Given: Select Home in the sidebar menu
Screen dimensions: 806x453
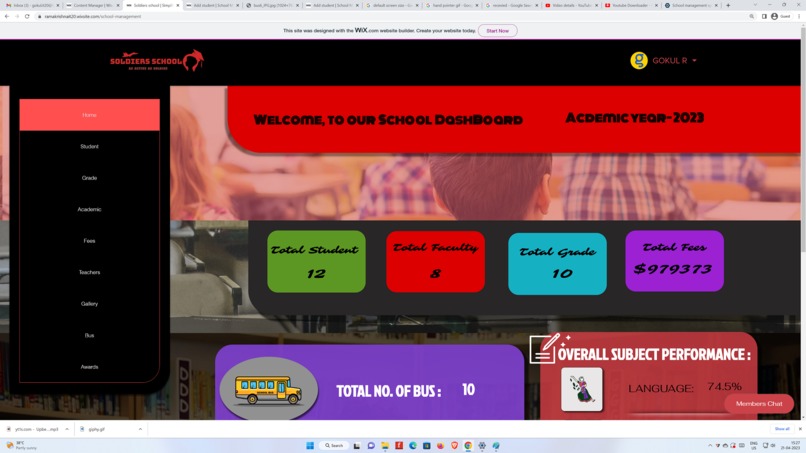Looking at the screenshot, I should coord(89,115).
